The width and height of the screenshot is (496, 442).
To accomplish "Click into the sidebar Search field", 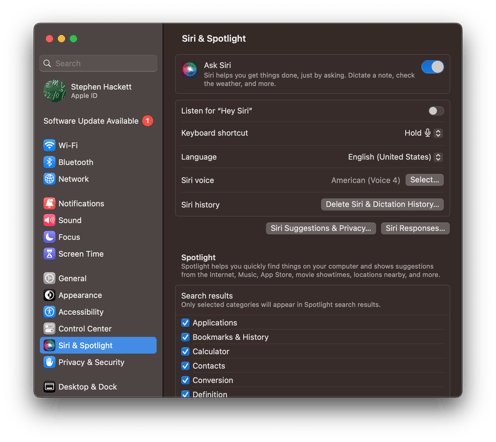I will pyautogui.click(x=98, y=63).
